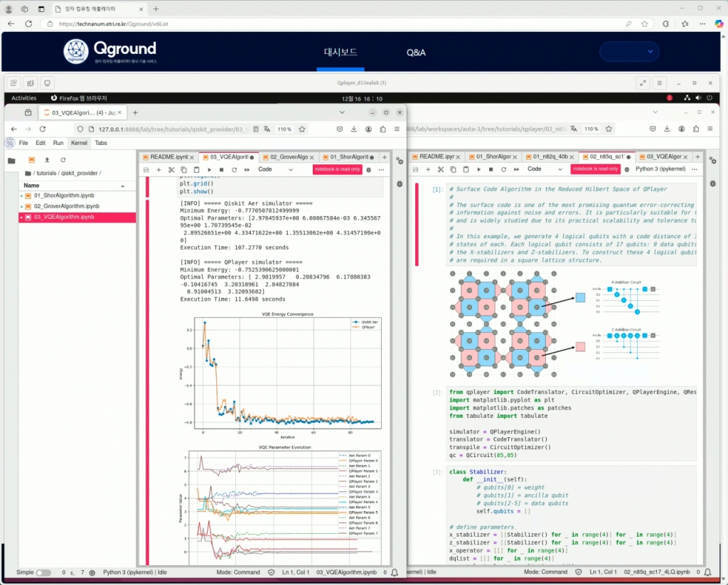Switch to README.ipynb tab in right notebook
This screenshot has width=728, height=585.
[x=437, y=157]
